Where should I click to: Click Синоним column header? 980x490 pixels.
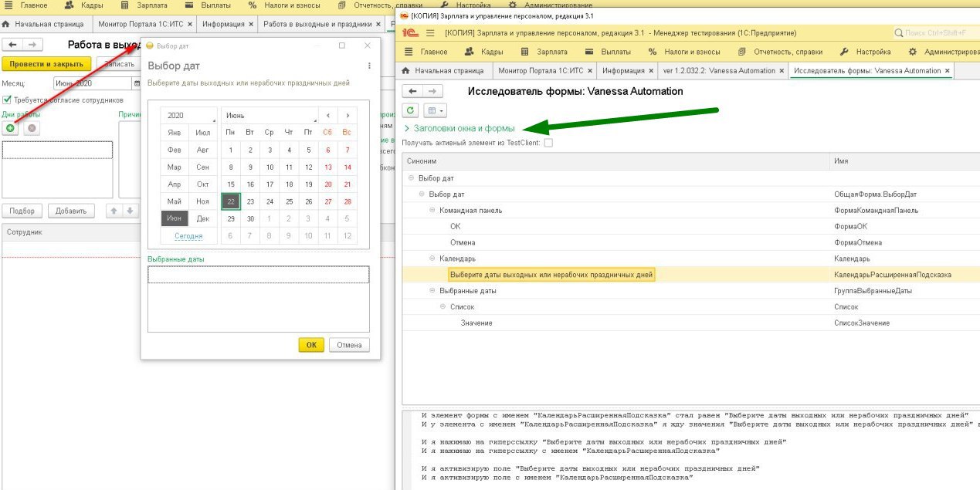pyautogui.click(x=615, y=161)
